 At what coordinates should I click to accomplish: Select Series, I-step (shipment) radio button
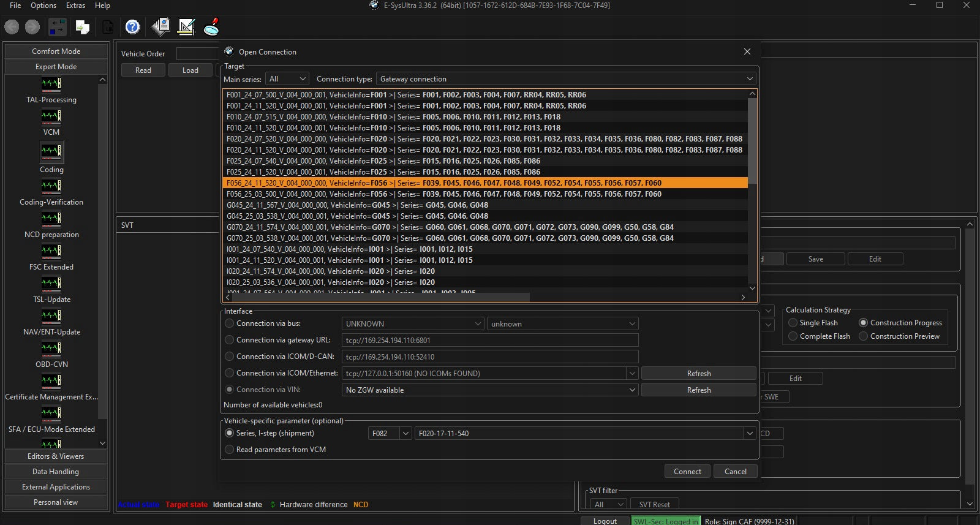230,433
